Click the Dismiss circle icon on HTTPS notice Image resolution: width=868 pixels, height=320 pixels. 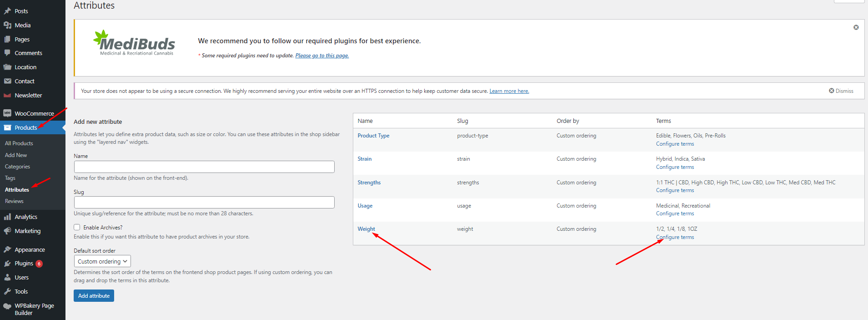[832, 91]
